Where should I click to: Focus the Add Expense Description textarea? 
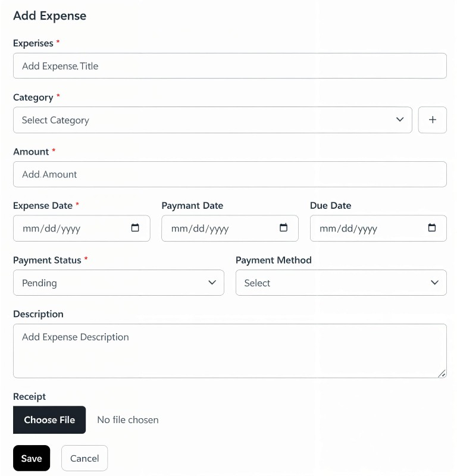(x=230, y=351)
